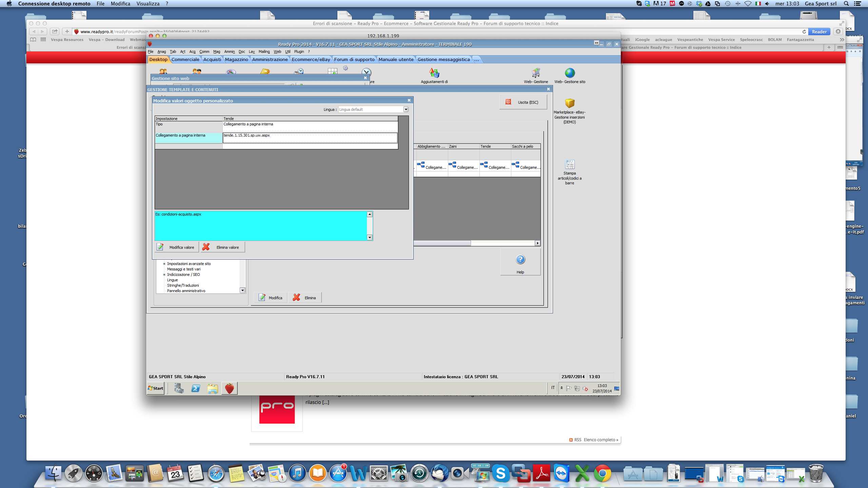868x488 pixels.
Task: Expand Indicizzazione / SEO tree node
Action: click(x=164, y=274)
